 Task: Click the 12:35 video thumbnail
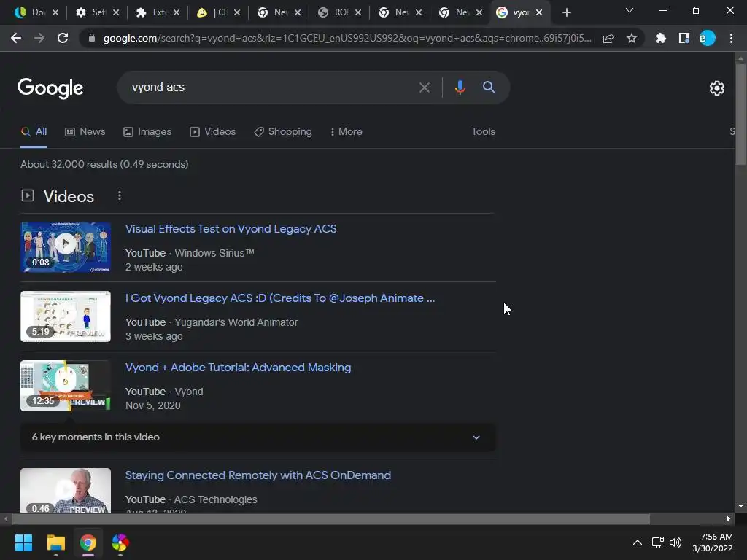click(x=66, y=386)
